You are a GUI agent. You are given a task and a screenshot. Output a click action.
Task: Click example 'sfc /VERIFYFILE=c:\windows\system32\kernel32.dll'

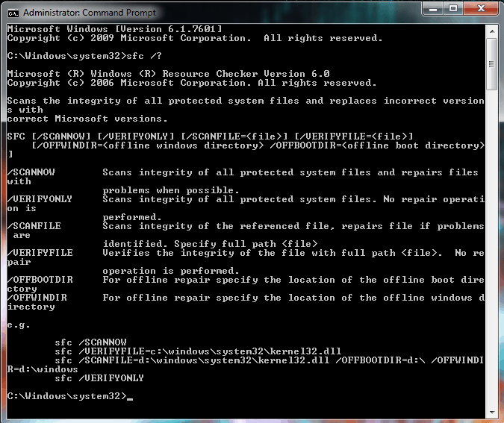tap(198, 351)
